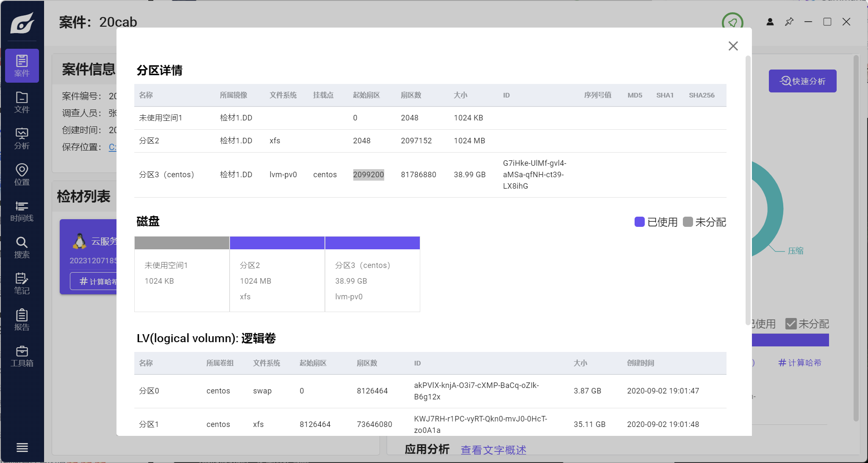Click the G7iHke-UlMf partition ID cell

pos(535,175)
